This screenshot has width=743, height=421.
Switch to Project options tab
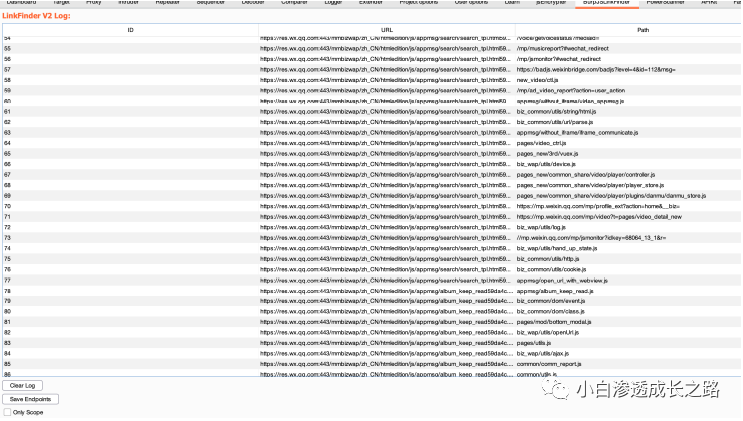click(x=418, y=2)
